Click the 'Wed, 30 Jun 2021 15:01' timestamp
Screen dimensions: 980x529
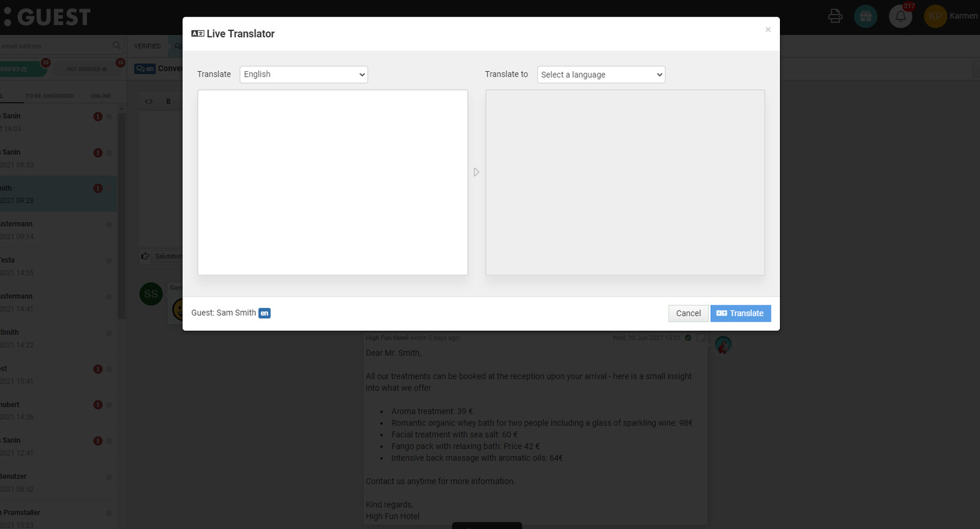click(x=646, y=338)
